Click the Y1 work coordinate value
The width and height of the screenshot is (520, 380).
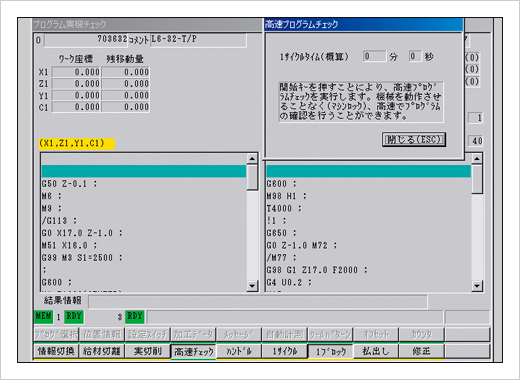pyautogui.click(x=76, y=96)
